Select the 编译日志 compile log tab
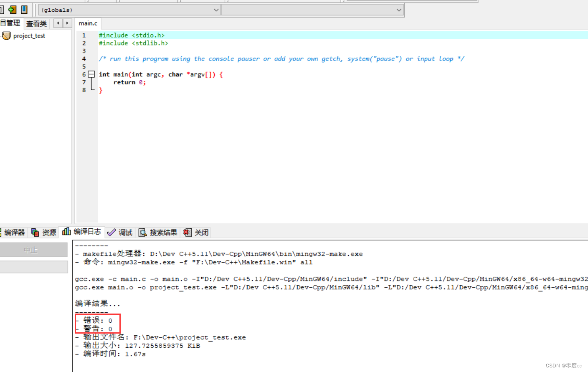Viewport: 588px width, 372px height. point(81,232)
